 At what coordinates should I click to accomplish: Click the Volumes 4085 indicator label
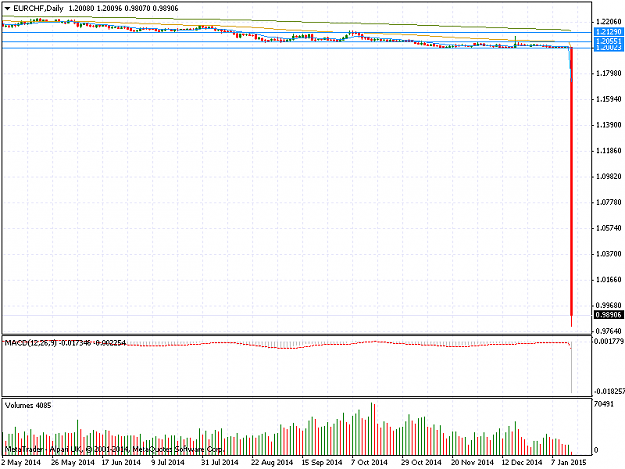click(x=28, y=405)
